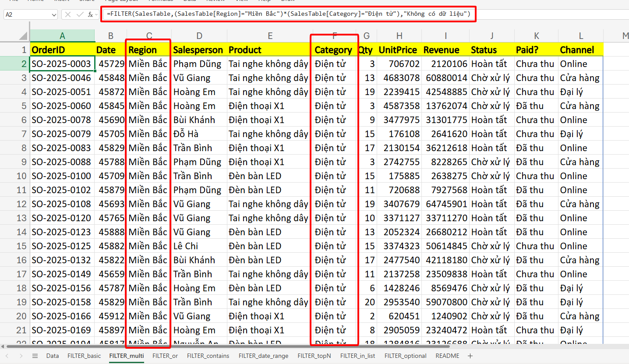Select order SO-2025-0046 cell

[62, 78]
